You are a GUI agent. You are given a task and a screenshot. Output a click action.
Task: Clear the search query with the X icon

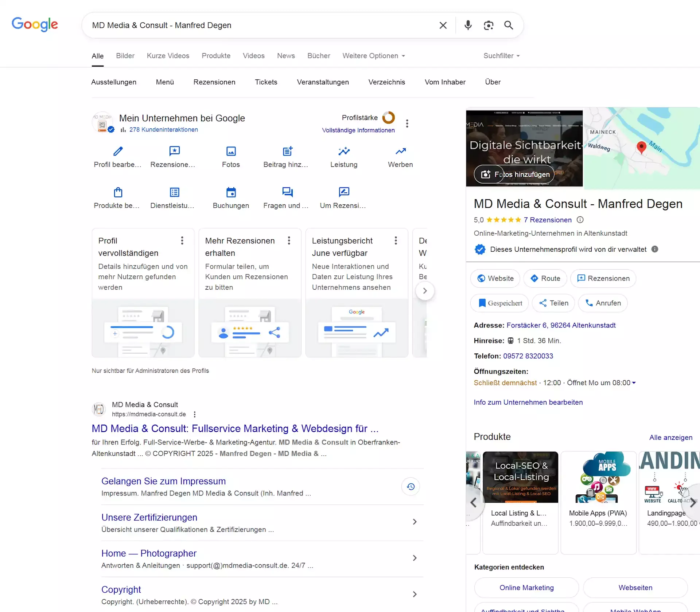click(x=443, y=25)
